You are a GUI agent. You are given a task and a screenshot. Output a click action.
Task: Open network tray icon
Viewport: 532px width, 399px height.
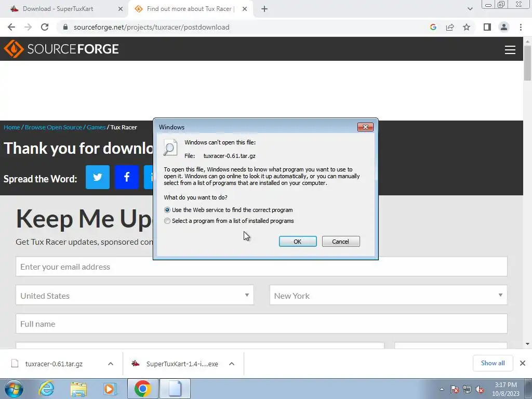467,389
